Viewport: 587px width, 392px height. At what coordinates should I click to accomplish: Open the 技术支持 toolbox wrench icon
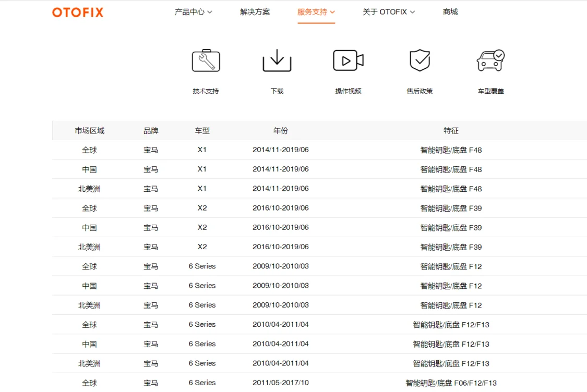tap(206, 60)
